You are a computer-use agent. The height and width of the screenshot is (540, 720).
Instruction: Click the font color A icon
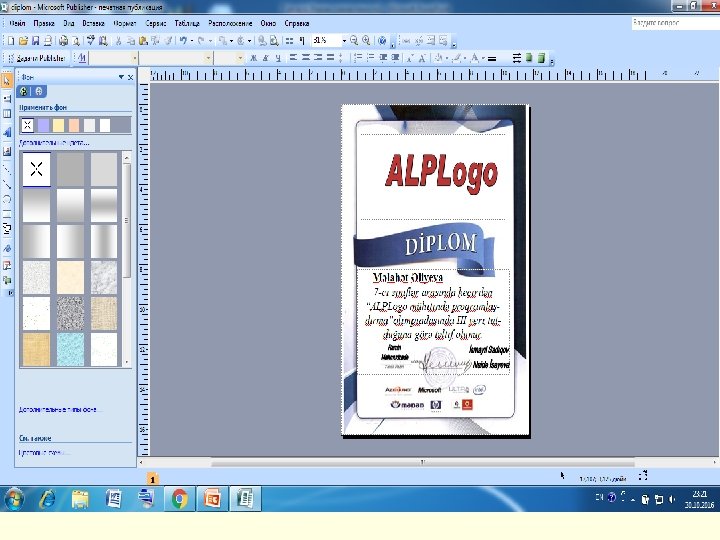(x=475, y=58)
